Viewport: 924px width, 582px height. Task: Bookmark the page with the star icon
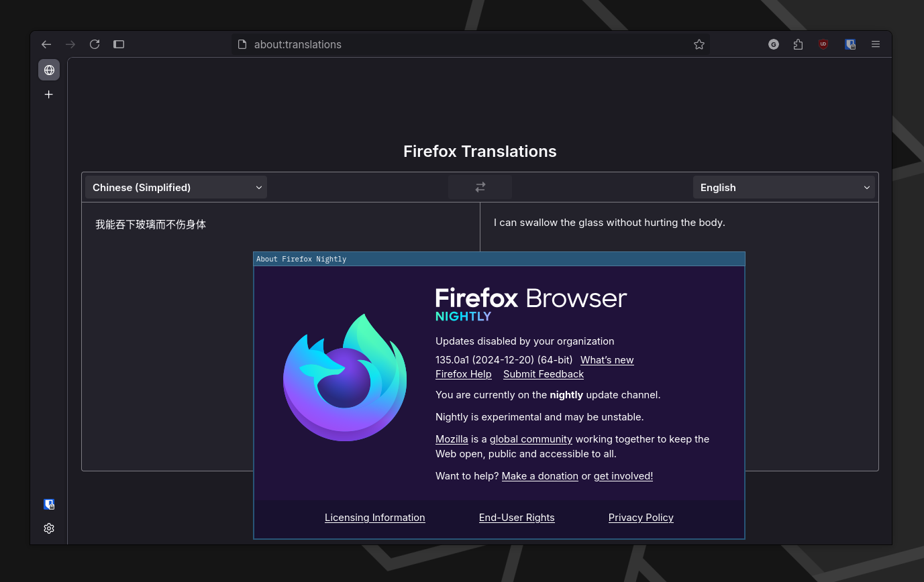(x=699, y=44)
